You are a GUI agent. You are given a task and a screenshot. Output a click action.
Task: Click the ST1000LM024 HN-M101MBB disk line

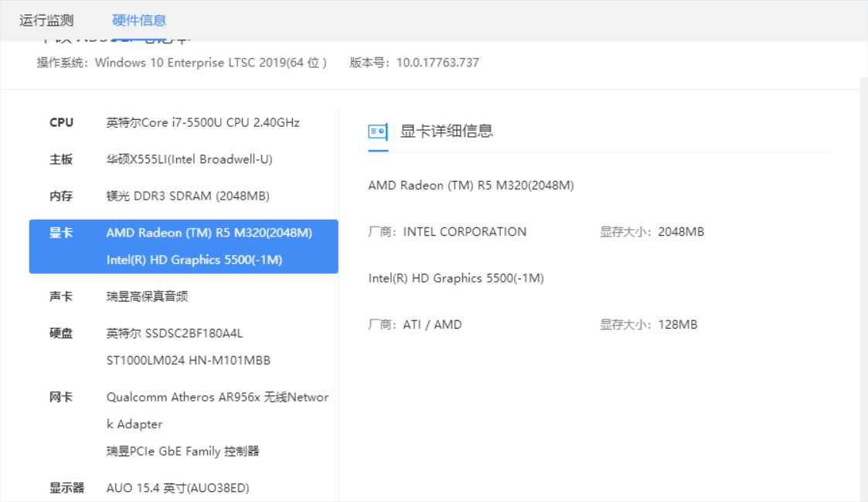click(x=189, y=360)
